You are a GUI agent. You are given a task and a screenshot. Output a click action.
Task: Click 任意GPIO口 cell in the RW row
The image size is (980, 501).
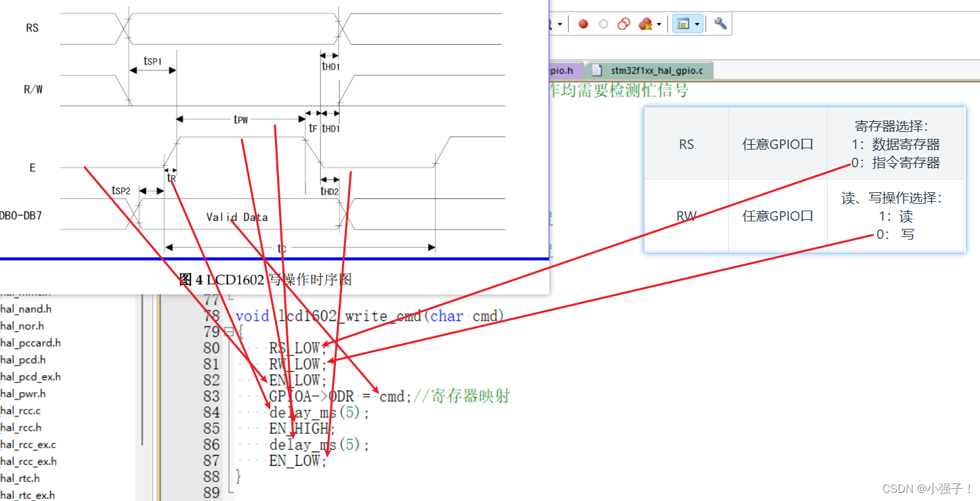tap(777, 216)
